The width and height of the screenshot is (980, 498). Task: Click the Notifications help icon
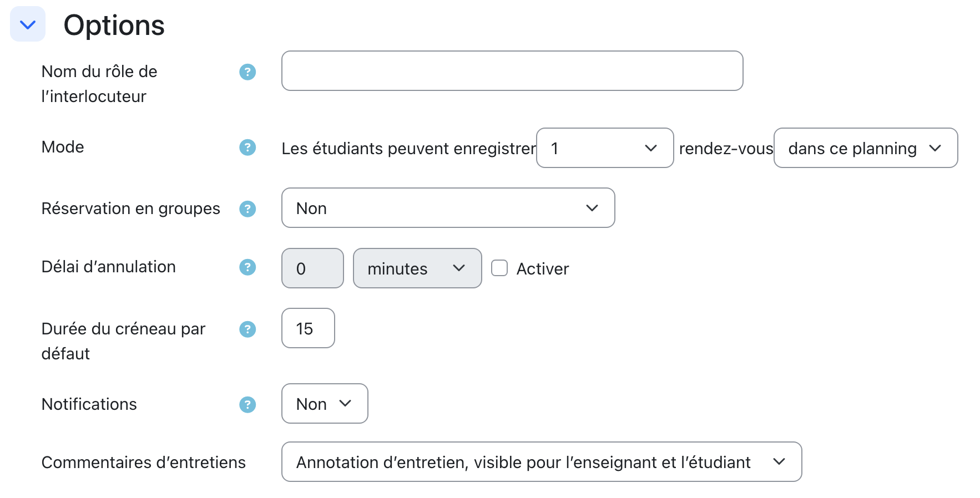pyautogui.click(x=247, y=405)
